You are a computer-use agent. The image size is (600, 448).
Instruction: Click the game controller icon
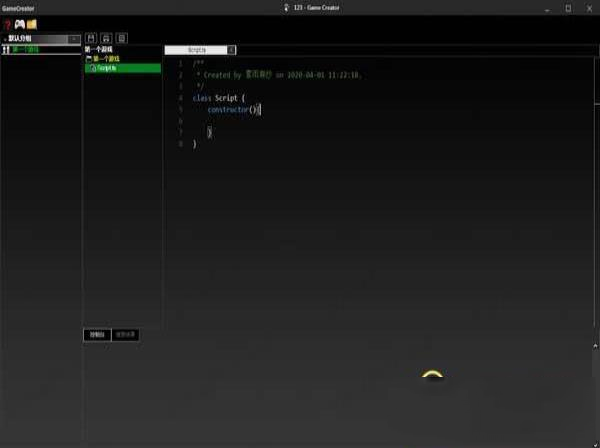[18, 24]
